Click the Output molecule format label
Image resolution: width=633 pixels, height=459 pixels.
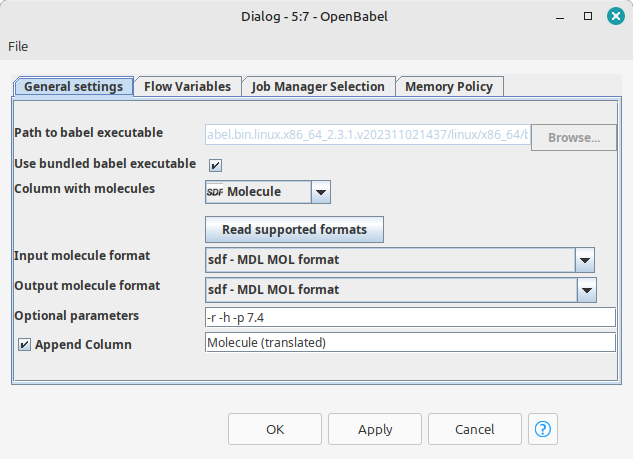click(87, 285)
